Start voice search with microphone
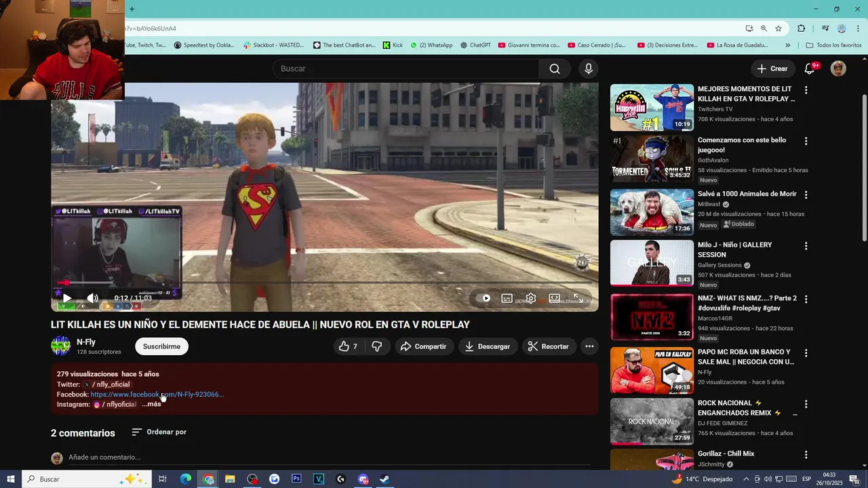Viewport: 868px width, 488px height. 589,68
